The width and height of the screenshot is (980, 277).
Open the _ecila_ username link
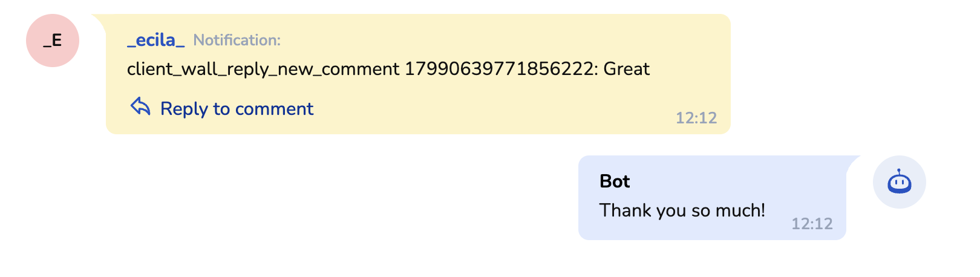(x=155, y=41)
